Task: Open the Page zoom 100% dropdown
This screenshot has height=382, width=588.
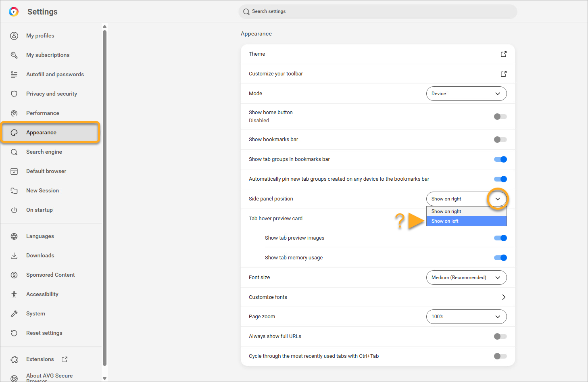Action: pos(466,317)
